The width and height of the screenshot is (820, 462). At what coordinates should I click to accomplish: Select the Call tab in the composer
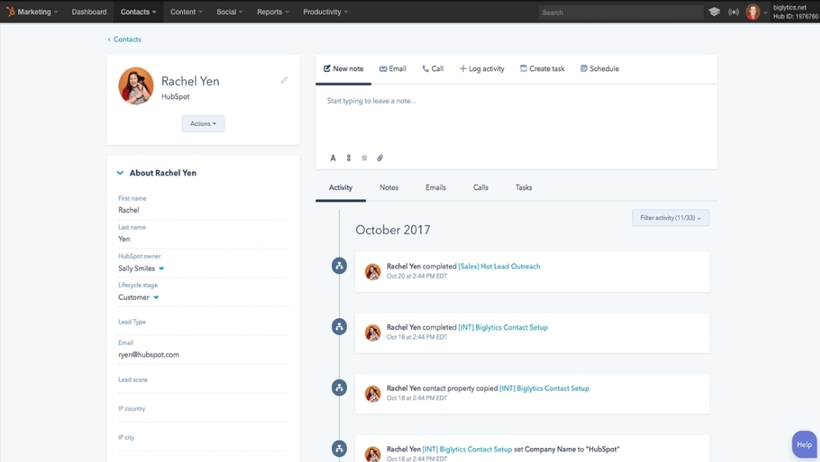click(x=433, y=69)
